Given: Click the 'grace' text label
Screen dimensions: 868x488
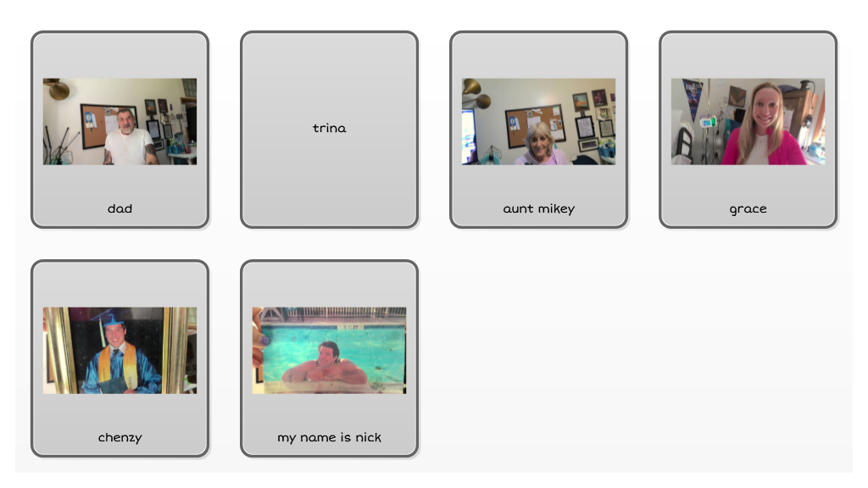Looking at the screenshot, I should pyautogui.click(x=748, y=209).
